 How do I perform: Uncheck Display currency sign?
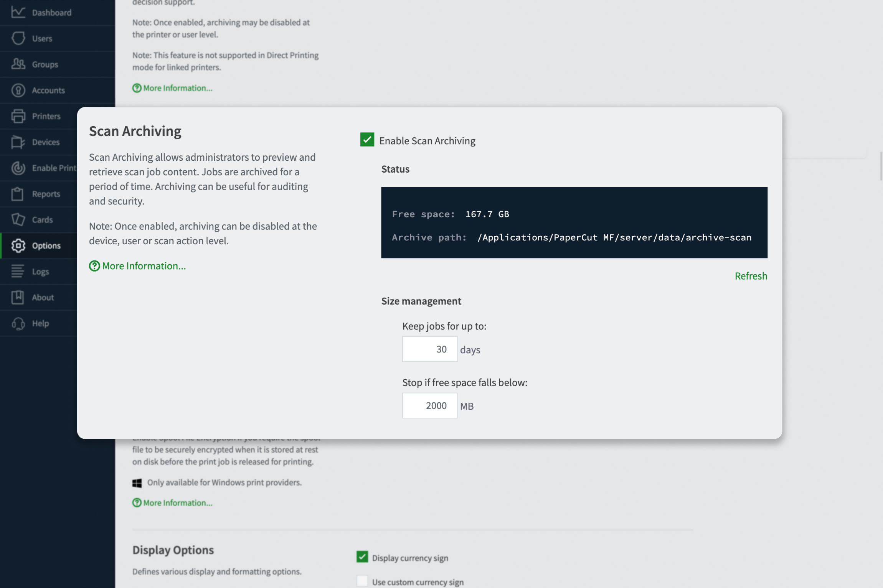(x=362, y=557)
